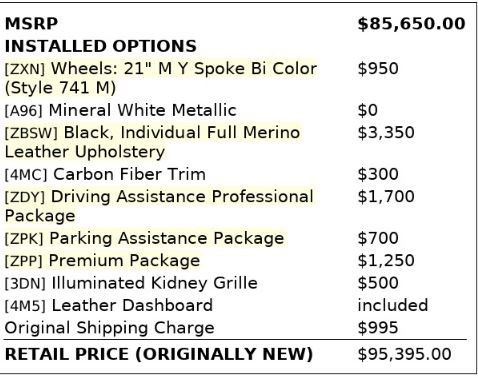The image size is (478, 378).
Task: Click the $950 wheels price
Action: 378,69
